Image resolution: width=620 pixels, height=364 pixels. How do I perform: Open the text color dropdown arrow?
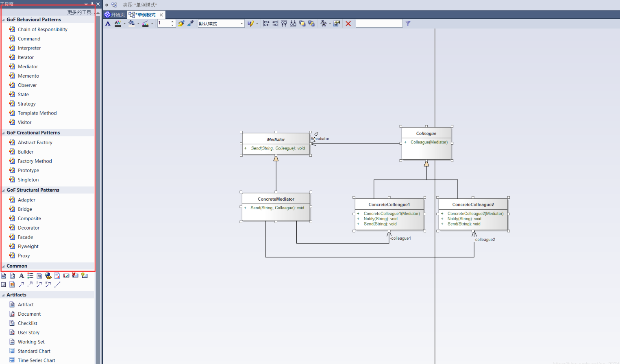(x=124, y=24)
